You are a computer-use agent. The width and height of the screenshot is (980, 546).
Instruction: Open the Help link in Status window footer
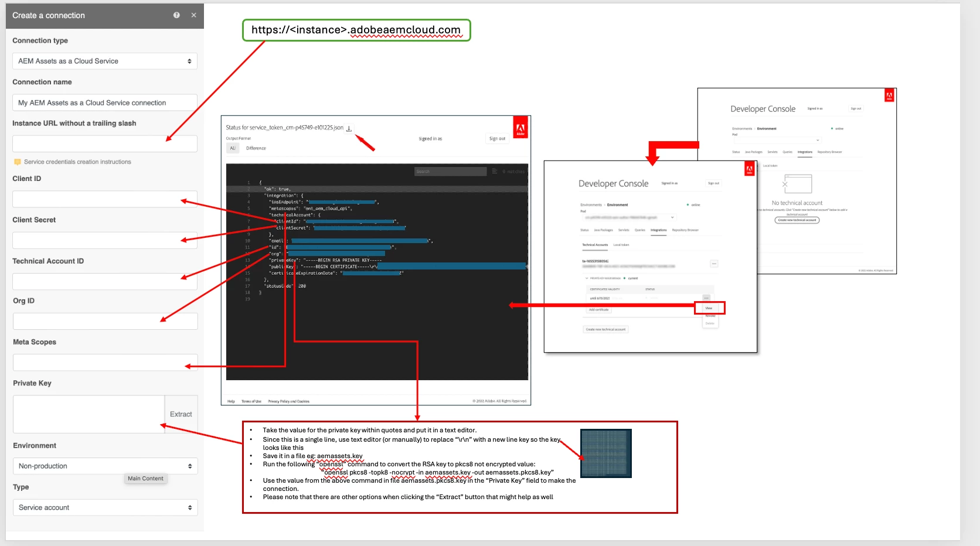[231, 401]
